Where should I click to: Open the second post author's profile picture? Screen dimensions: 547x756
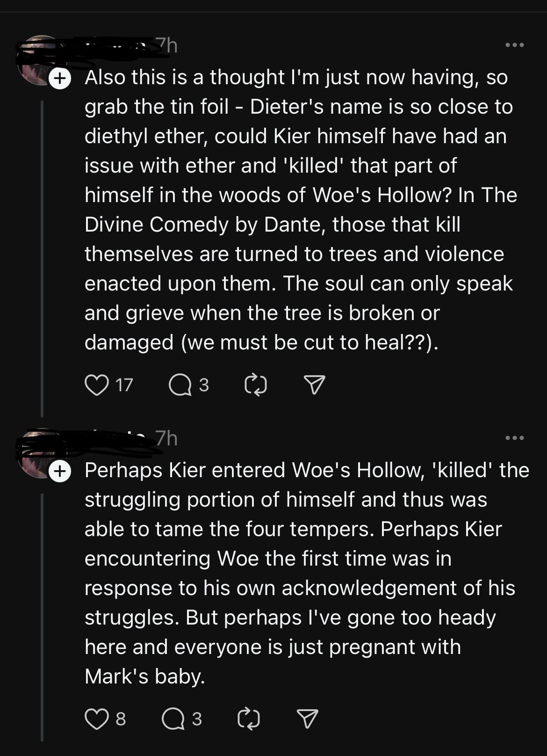coord(37,453)
